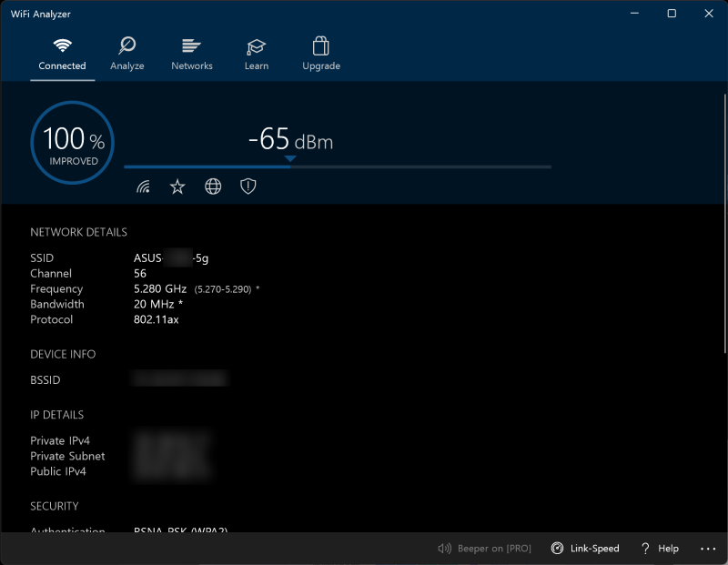Click the Upgrade shopping bag icon
The width and height of the screenshot is (728, 565).
click(320, 45)
